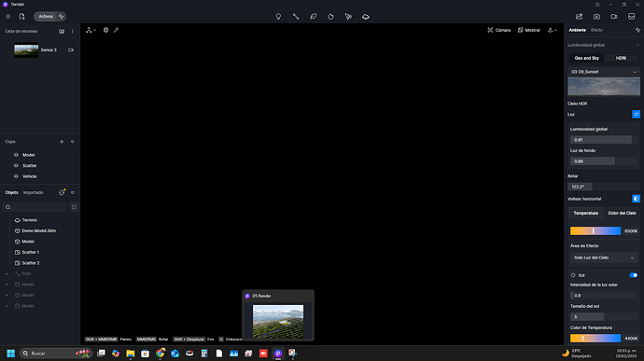Screen dimensions: 644x361
Task: Toggle visibility of the Scatter layer
Action: [16, 165]
